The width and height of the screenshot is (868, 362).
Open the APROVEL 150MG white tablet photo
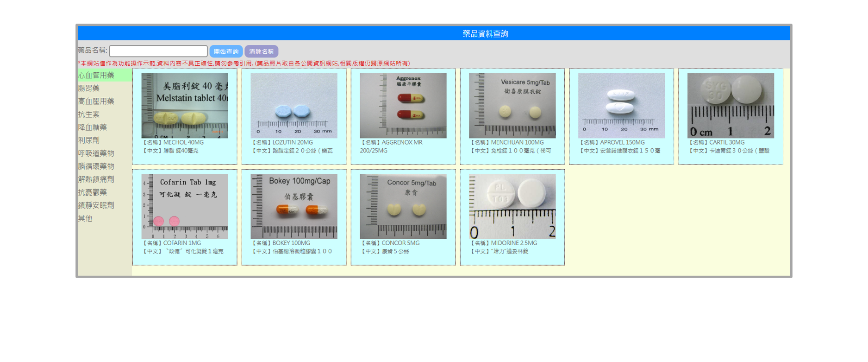(x=622, y=106)
